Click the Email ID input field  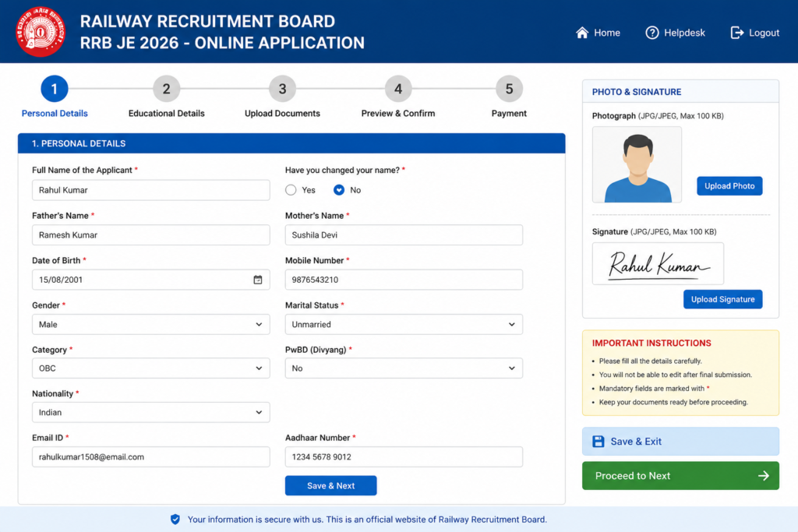pyautogui.click(x=150, y=456)
